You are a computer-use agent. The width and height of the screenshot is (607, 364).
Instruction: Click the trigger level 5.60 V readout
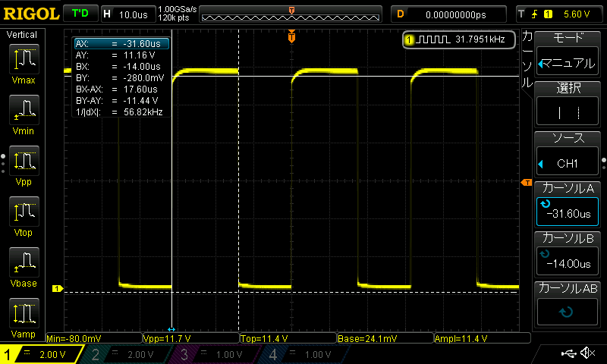(577, 14)
